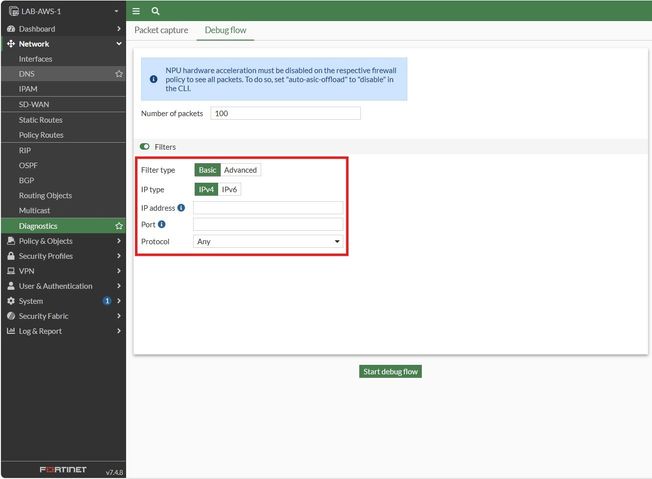Click Start debug flow button
The width and height of the screenshot is (652, 479).
click(x=390, y=371)
